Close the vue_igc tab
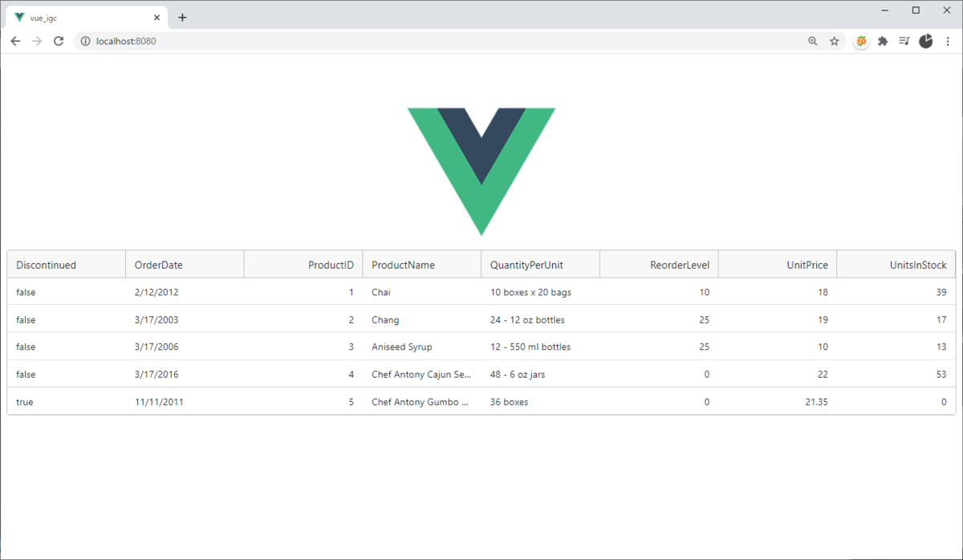This screenshot has width=963, height=560. [x=156, y=17]
